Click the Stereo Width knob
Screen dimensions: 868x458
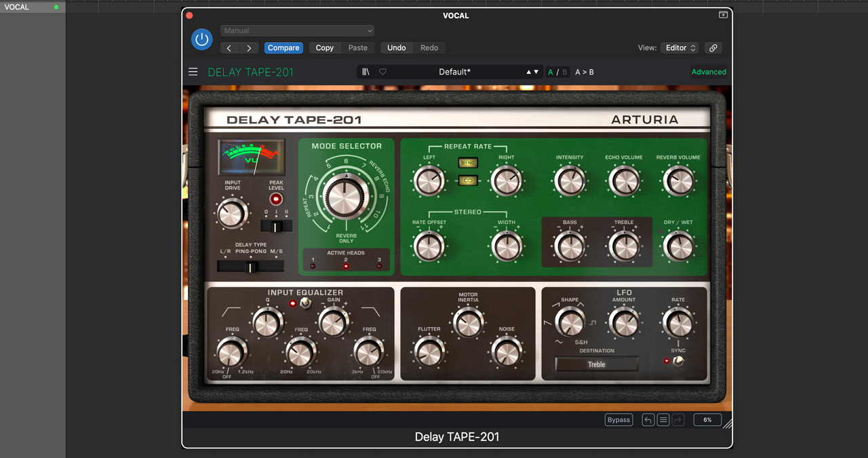click(x=507, y=246)
